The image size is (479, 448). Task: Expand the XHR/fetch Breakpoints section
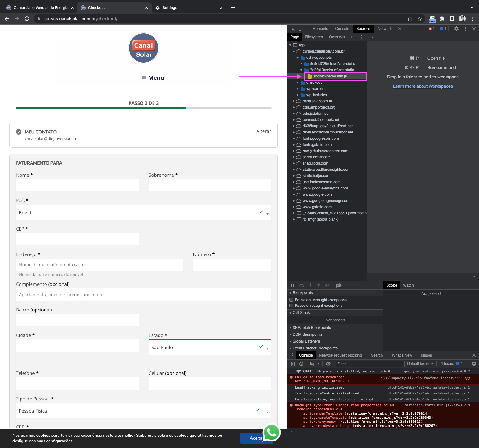[x=311, y=328]
